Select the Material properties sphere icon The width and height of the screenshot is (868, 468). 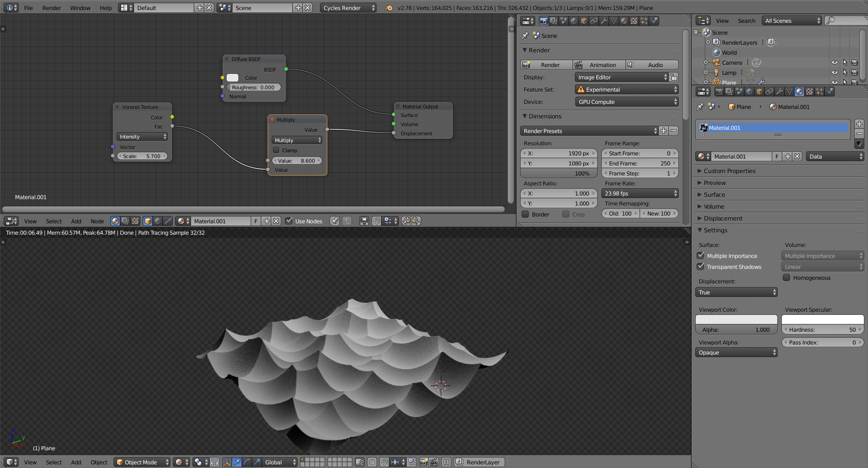tap(800, 91)
